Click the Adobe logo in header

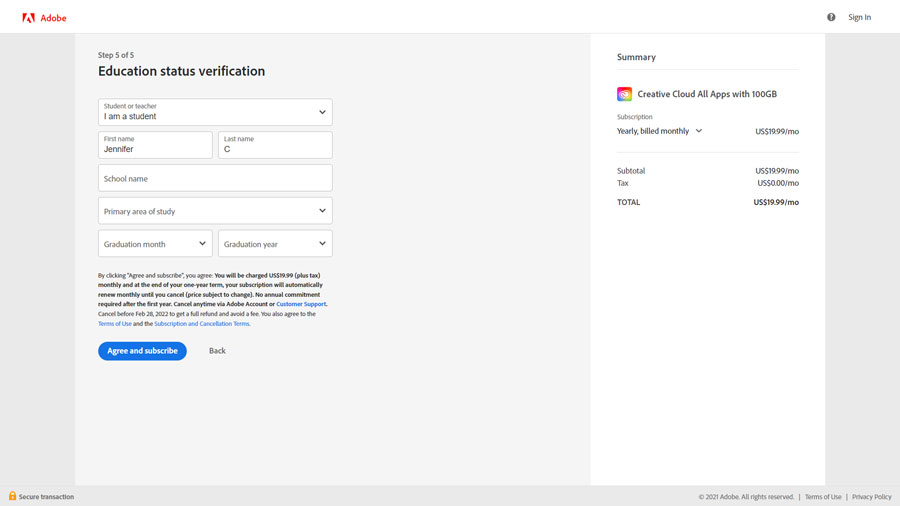[x=44, y=18]
